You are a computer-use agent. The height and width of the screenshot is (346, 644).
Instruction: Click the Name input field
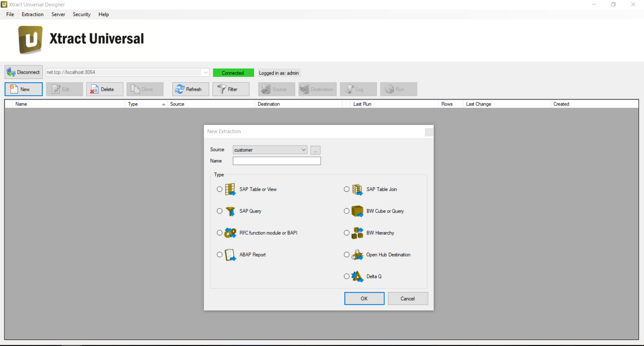(277, 161)
